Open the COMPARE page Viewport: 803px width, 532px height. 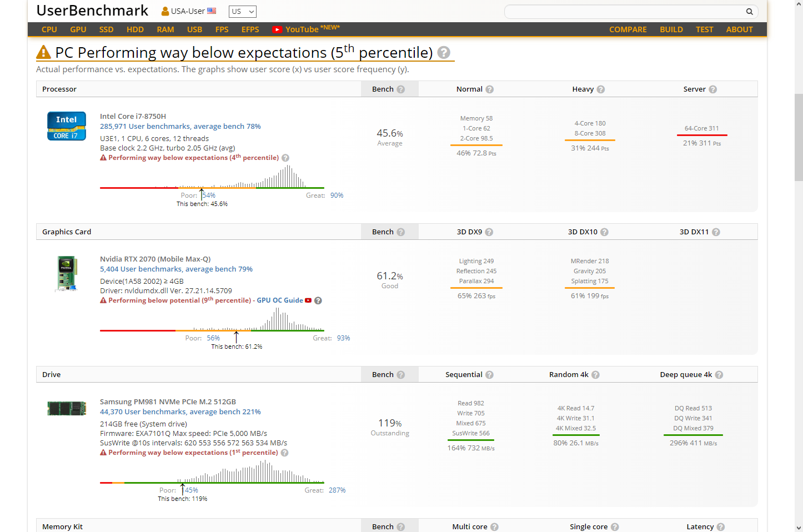point(628,29)
